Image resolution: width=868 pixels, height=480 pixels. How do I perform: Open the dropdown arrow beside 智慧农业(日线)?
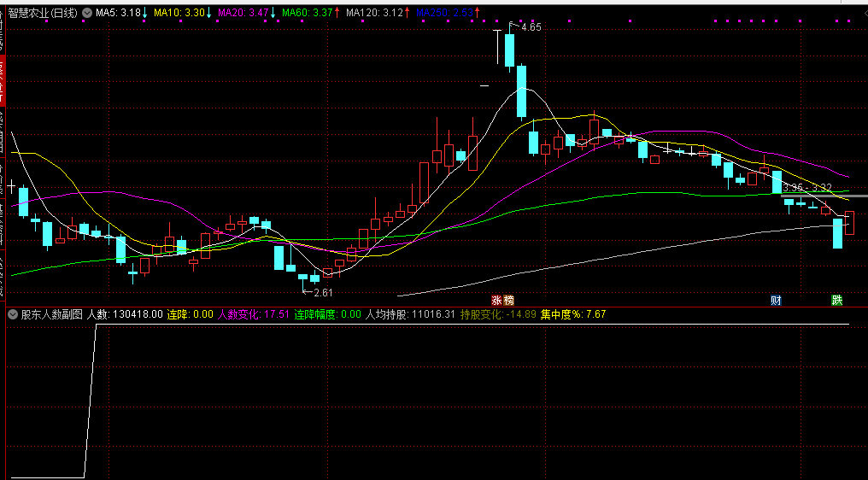(87, 13)
